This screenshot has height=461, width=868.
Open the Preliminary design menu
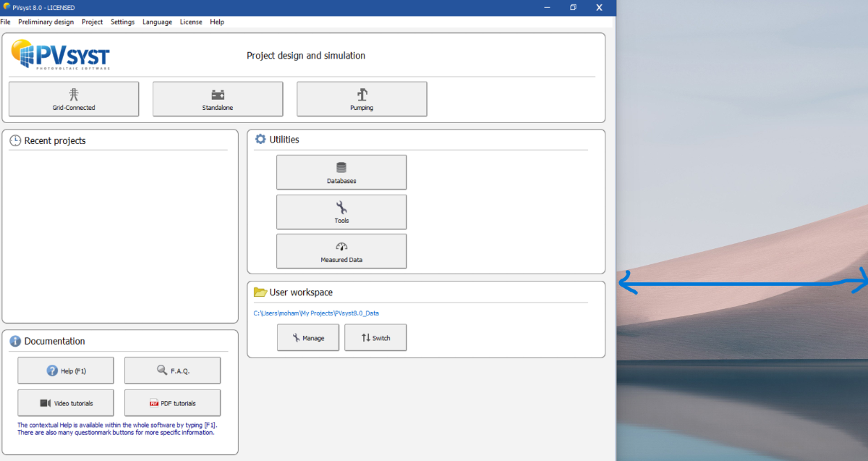point(46,22)
